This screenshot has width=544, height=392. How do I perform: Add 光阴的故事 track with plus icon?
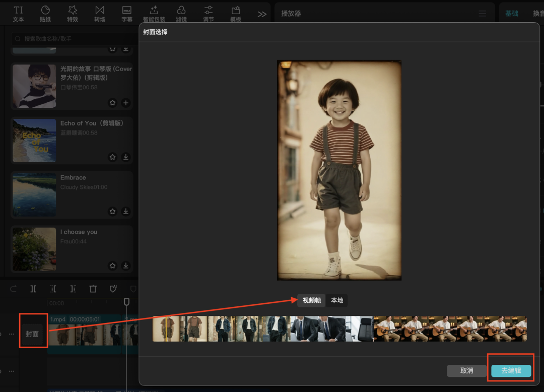pos(126,103)
